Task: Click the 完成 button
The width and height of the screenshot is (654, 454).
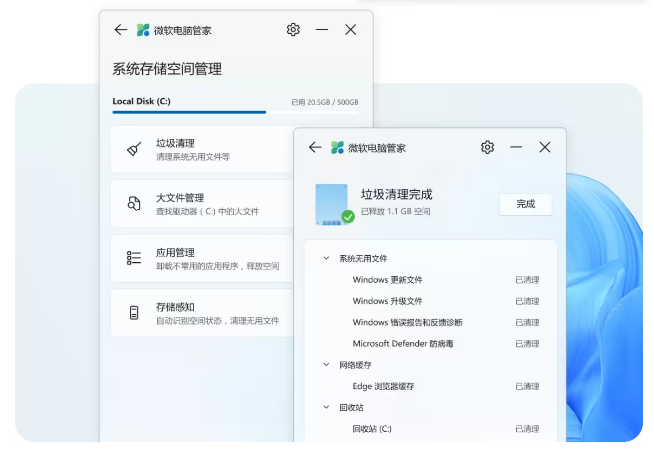Action: point(525,204)
